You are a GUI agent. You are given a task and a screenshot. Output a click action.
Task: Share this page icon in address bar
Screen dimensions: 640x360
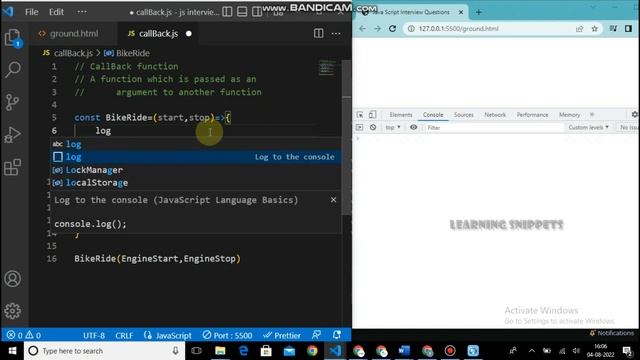tap(580, 29)
